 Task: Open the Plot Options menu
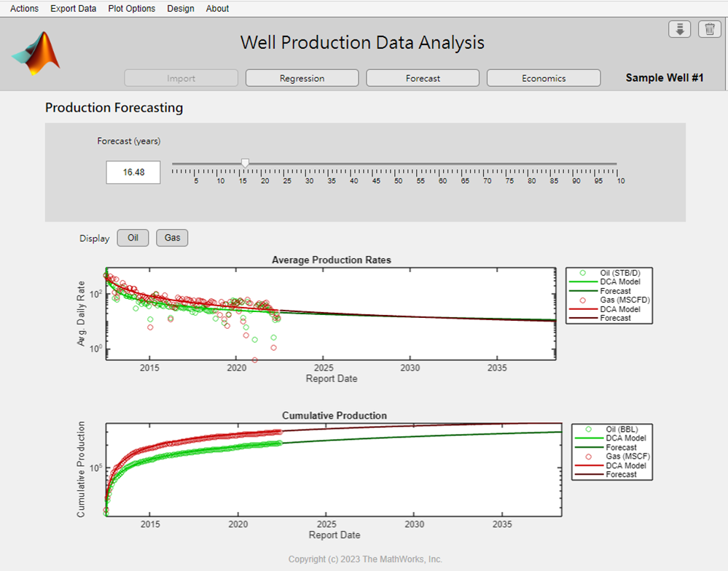[x=131, y=8]
